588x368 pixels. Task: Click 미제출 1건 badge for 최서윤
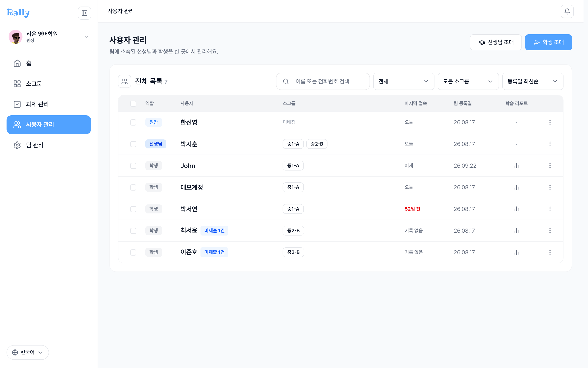tap(214, 230)
